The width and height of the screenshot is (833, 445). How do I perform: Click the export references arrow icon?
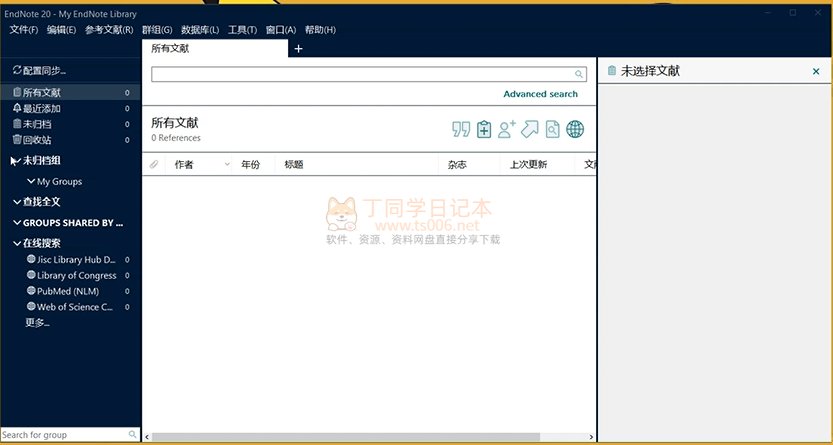coord(530,129)
